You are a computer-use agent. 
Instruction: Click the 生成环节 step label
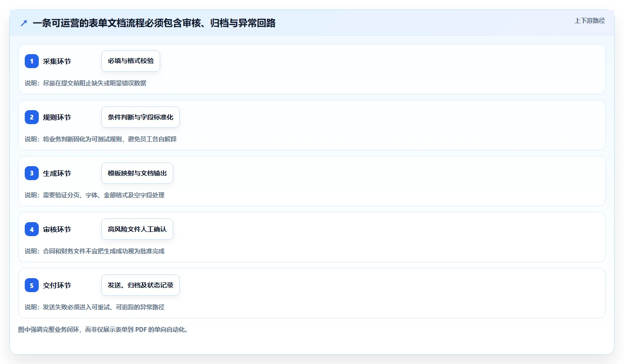coord(57,173)
